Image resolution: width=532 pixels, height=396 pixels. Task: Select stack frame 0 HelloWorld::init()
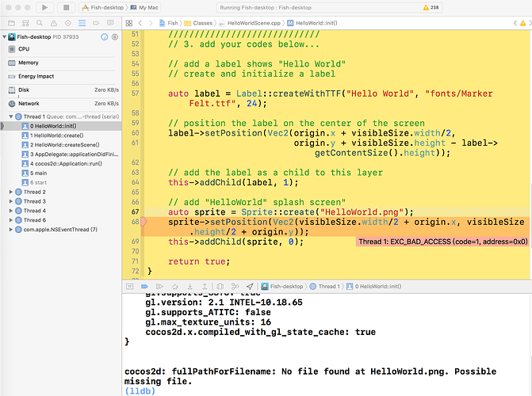(x=61, y=126)
